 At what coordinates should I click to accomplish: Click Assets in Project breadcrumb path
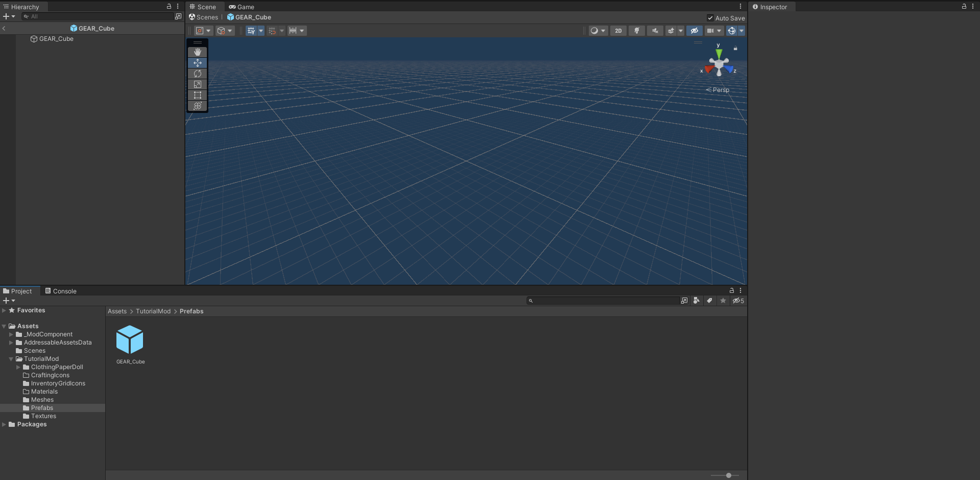click(x=117, y=311)
